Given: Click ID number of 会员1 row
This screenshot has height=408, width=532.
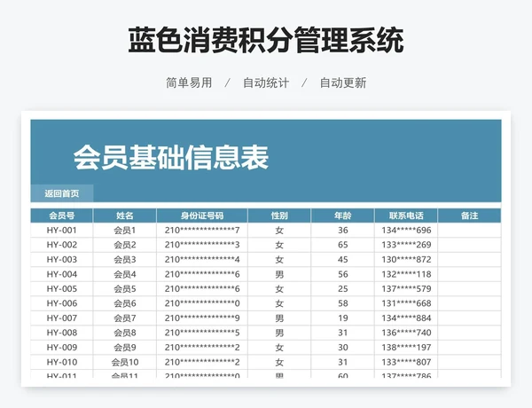Looking at the screenshot, I should tap(202, 230).
